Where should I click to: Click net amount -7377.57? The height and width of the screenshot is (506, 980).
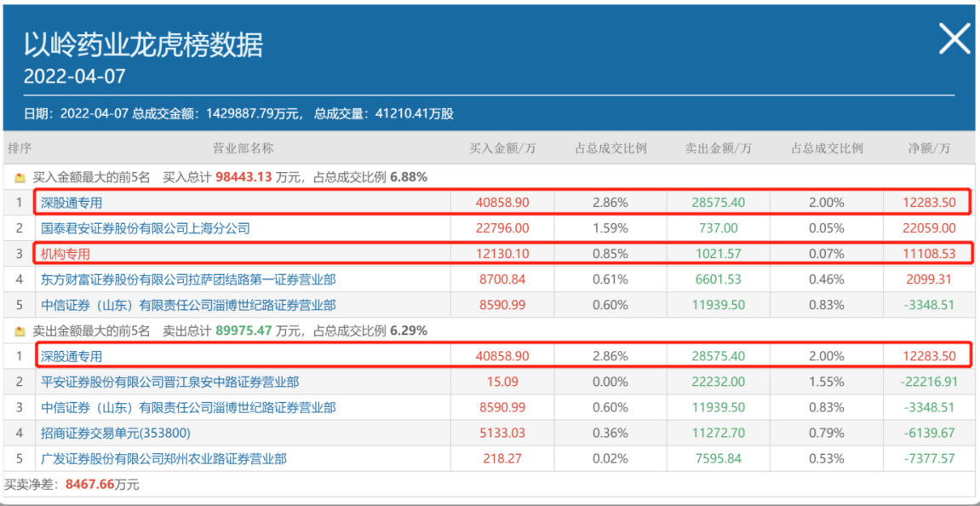click(x=931, y=458)
